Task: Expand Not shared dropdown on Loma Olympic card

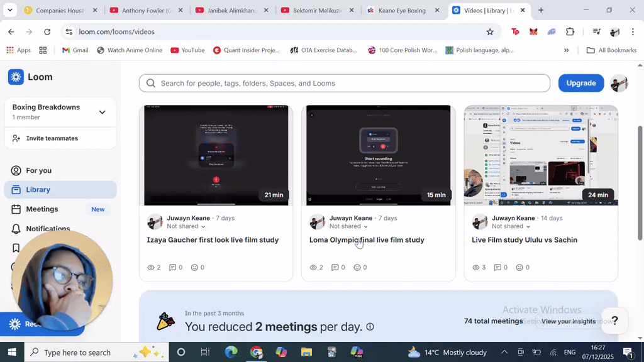Action: tap(348, 226)
